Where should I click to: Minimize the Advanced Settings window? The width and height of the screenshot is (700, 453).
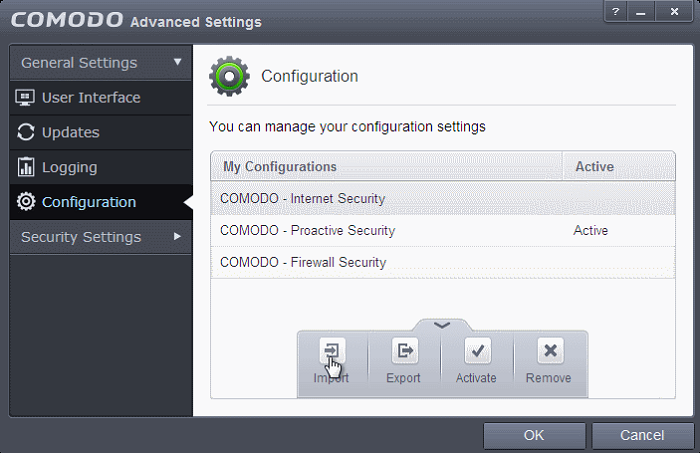click(641, 12)
